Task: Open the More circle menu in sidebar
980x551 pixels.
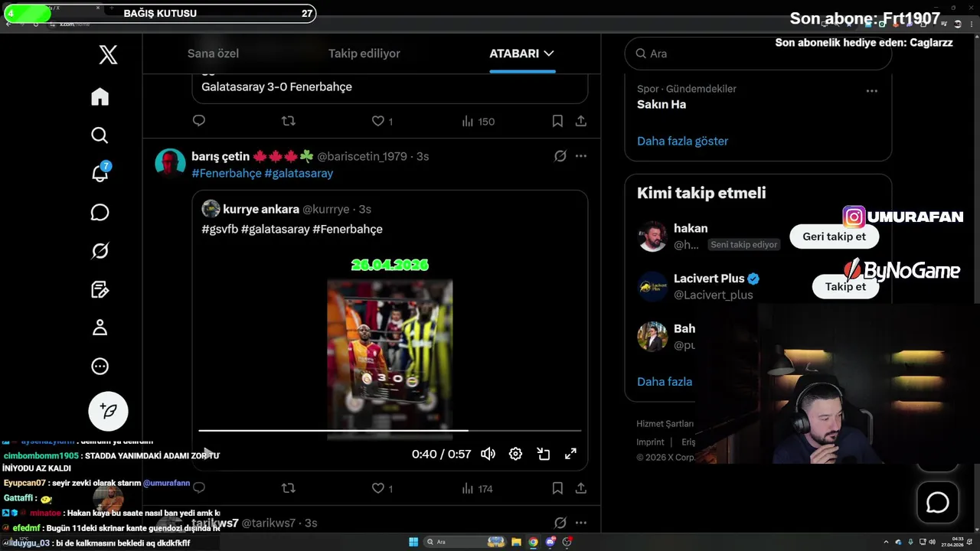Action: coord(100,367)
